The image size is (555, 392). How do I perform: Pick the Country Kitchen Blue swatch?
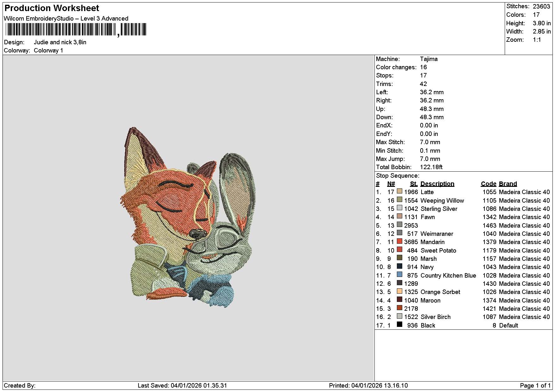399,275
